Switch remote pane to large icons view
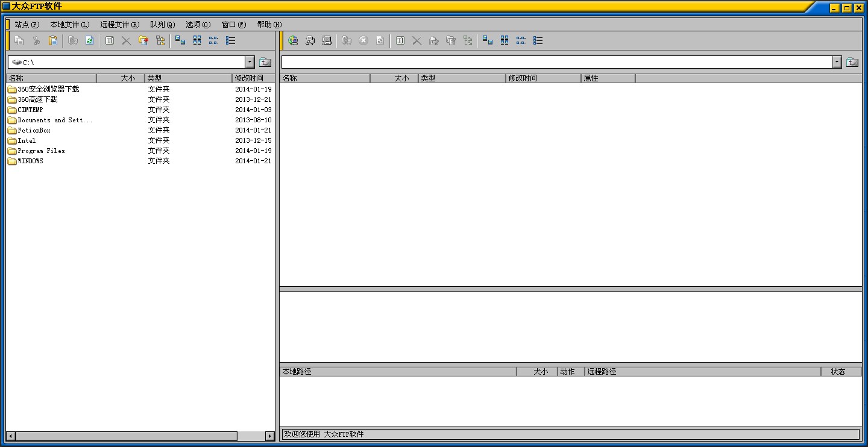Viewport: 868px width, 447px height. [488, 40]
